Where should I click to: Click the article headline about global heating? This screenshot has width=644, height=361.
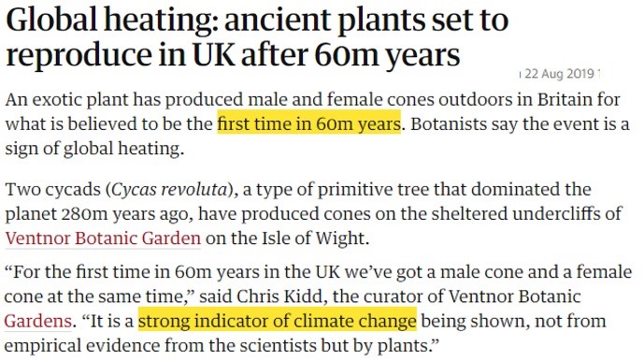257,37
